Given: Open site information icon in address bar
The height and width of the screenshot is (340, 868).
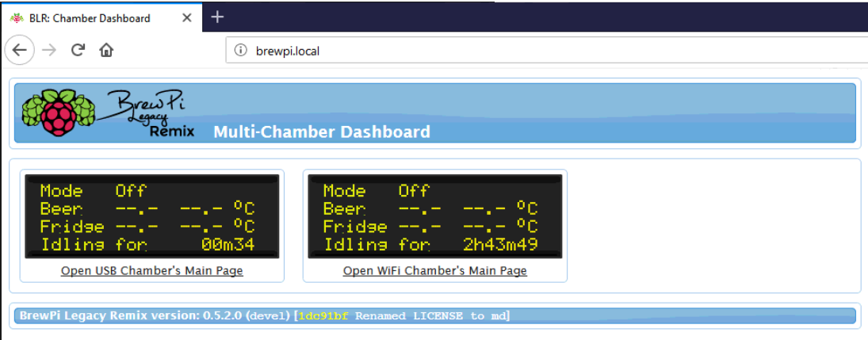Looking at the screenshot, I should tap(240, 51).
